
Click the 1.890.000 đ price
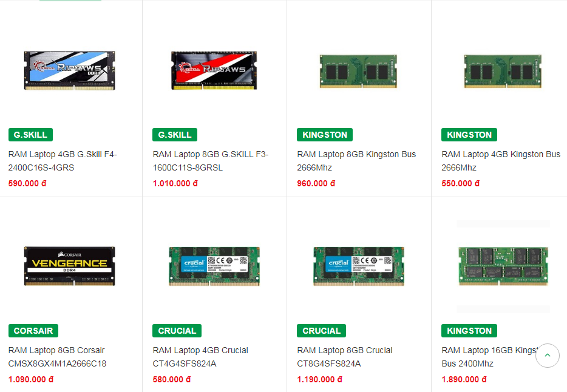[464, 379]
